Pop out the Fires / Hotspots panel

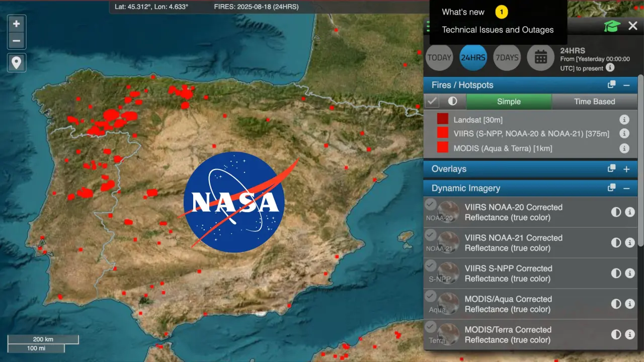point(611,85)
